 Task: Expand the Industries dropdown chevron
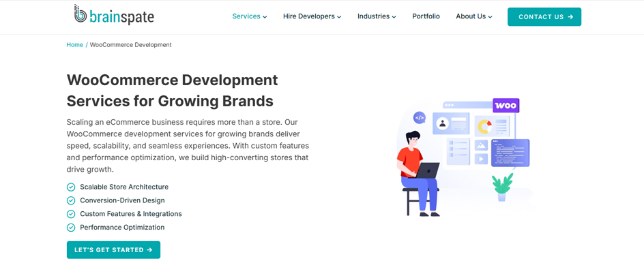394,17
